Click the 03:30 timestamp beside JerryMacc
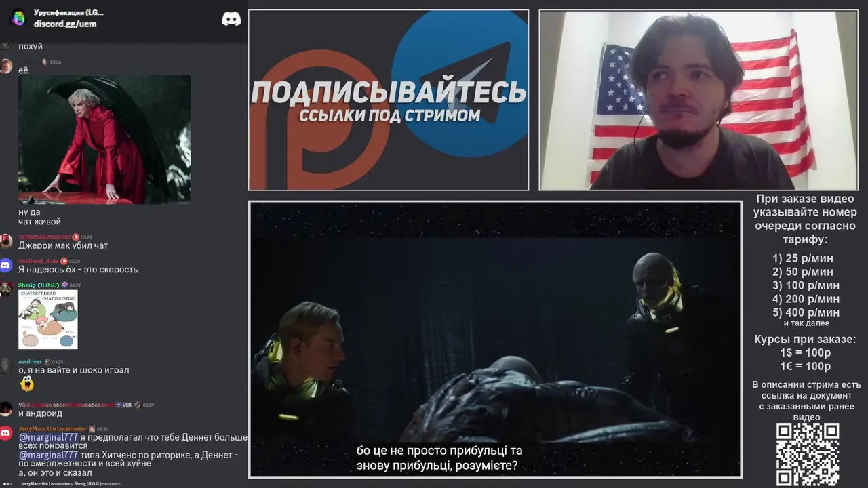 (x=102, y=429)
